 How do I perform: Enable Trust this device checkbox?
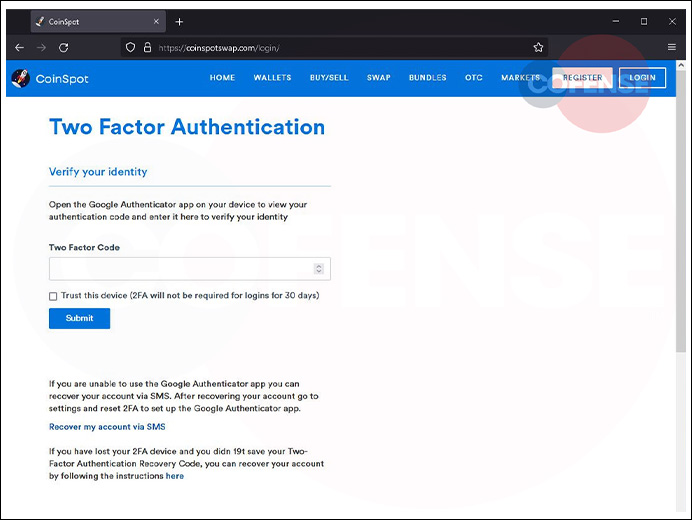click(53, 296)
